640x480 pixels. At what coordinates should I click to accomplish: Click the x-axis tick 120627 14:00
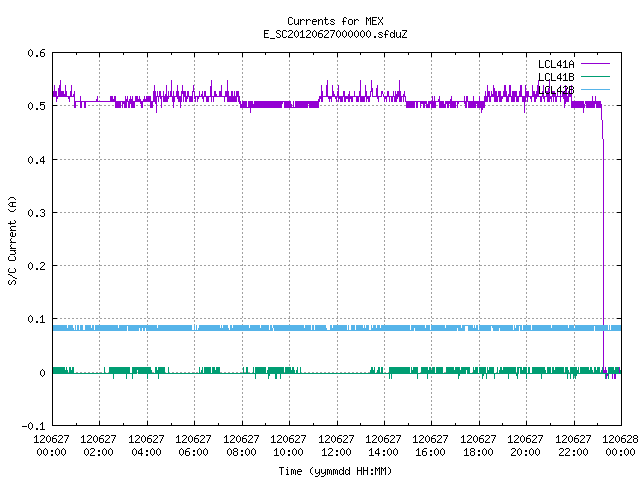383,445
